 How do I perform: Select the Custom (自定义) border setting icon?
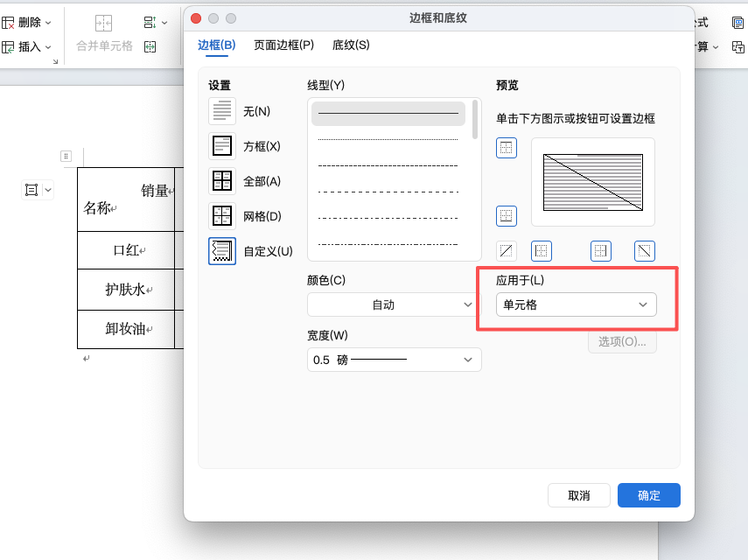click(222, 251)
